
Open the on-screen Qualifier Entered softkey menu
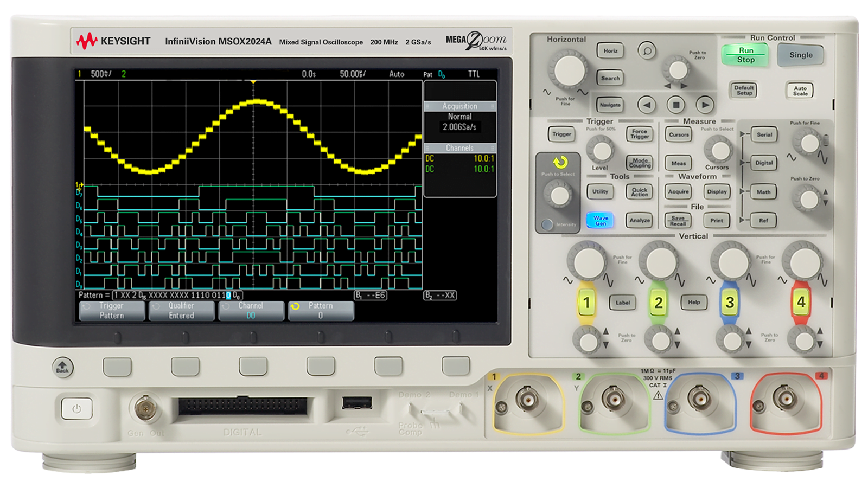(181, 311)
